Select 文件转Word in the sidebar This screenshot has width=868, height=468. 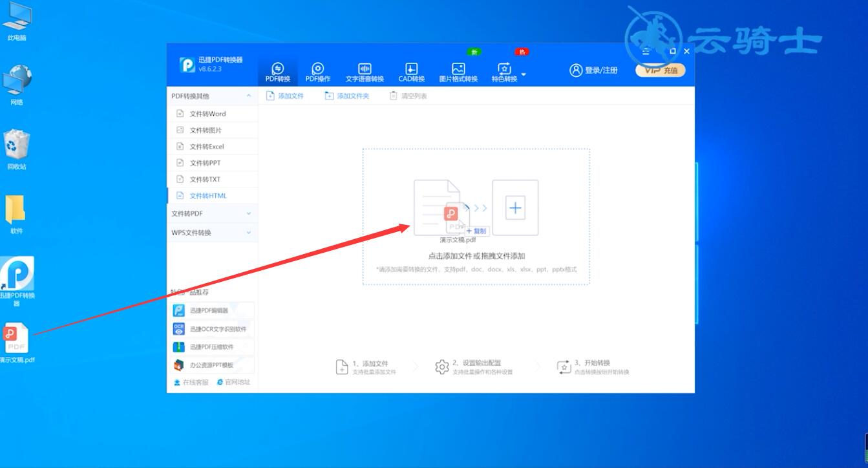(212, 114)
